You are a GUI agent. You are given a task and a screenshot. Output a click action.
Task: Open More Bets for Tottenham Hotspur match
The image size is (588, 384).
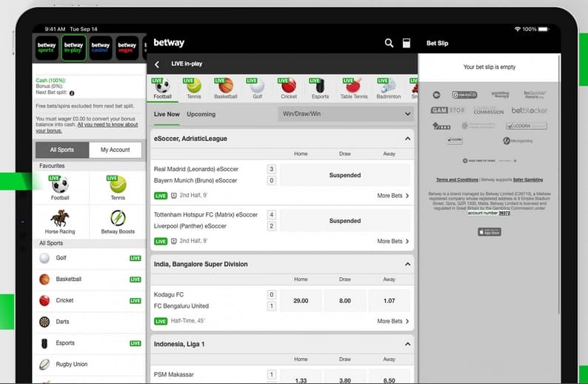393,242
